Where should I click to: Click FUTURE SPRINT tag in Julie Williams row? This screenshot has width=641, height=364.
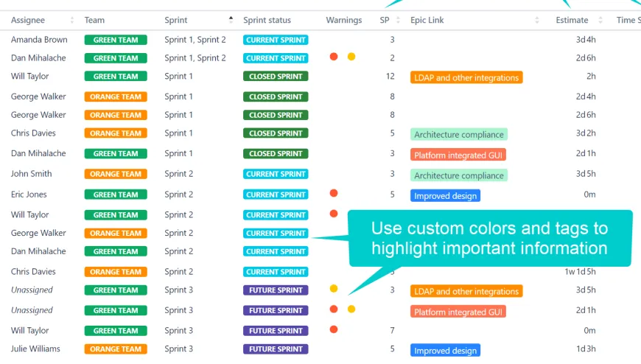coord(276,349)
